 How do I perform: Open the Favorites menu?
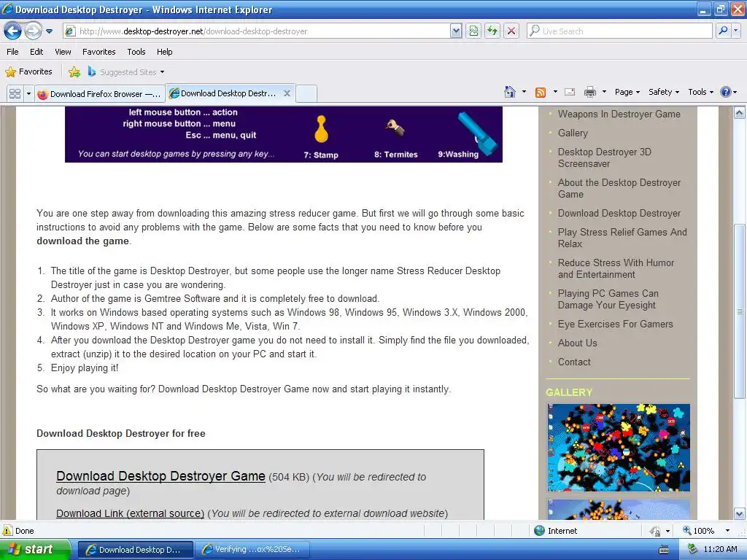click(x=98, y=52)
